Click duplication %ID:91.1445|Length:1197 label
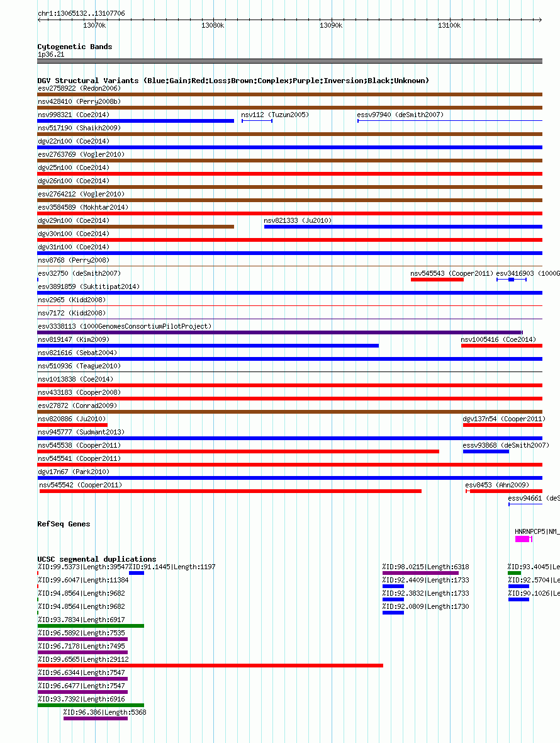 172,568
